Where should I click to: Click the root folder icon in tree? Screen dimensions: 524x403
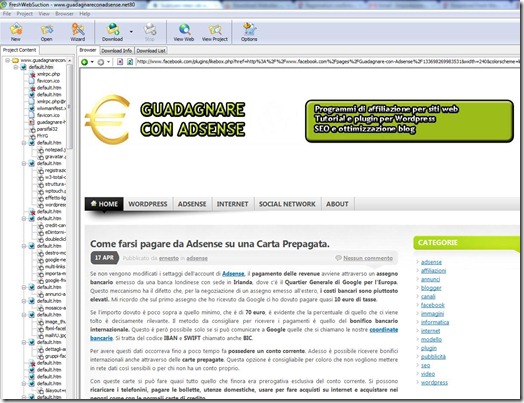[x=15, y=60]
